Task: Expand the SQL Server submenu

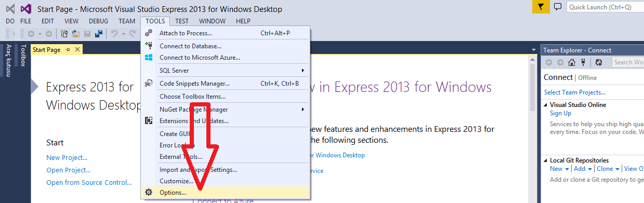Action: click(303, 70)
